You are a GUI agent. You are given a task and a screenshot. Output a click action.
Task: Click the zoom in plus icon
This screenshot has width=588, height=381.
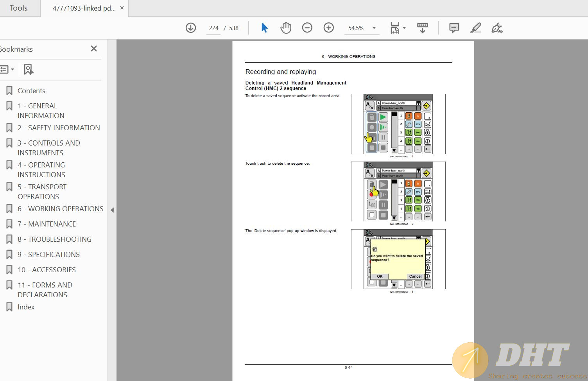tap(329, 28)
